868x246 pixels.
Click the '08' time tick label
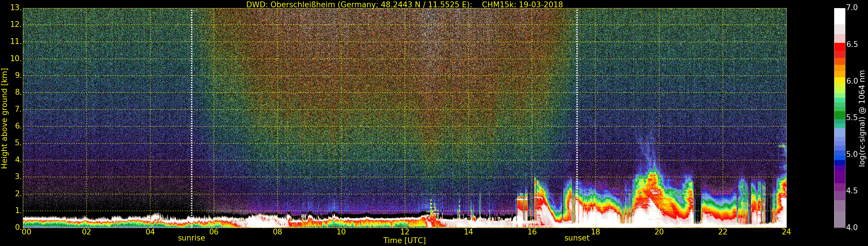[277, 232]
